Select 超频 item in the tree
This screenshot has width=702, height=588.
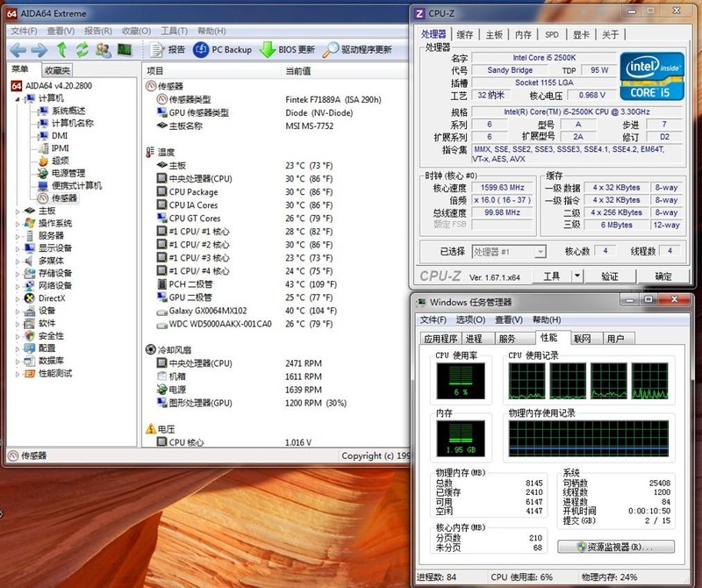pos(60,161)
